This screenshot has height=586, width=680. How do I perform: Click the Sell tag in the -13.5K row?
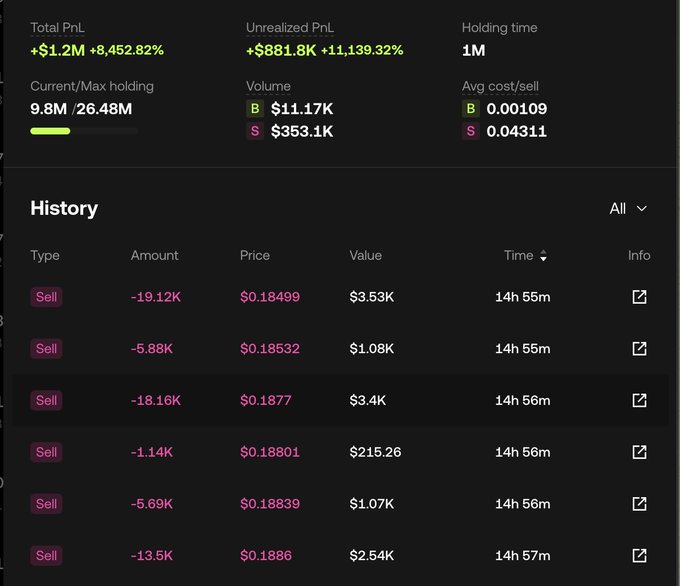pyautogui.click(x=46, y=555)
